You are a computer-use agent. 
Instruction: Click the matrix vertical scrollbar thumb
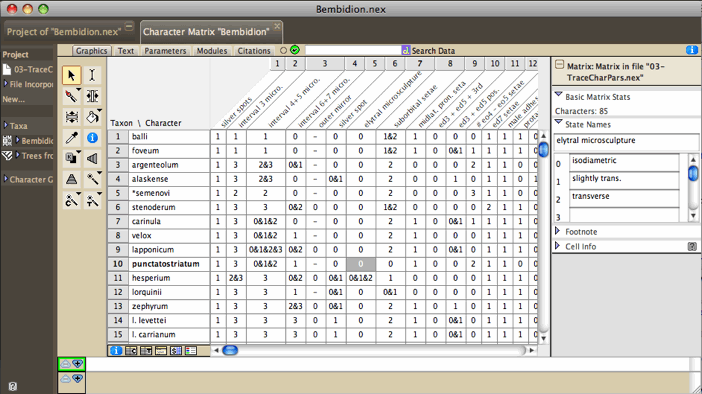[x=544, y=149]
